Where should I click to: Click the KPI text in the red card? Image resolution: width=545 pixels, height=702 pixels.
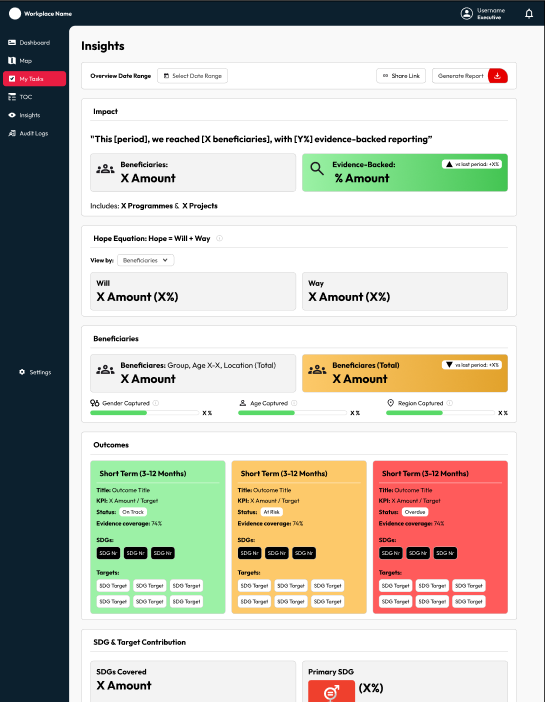(x=409, y=501)
